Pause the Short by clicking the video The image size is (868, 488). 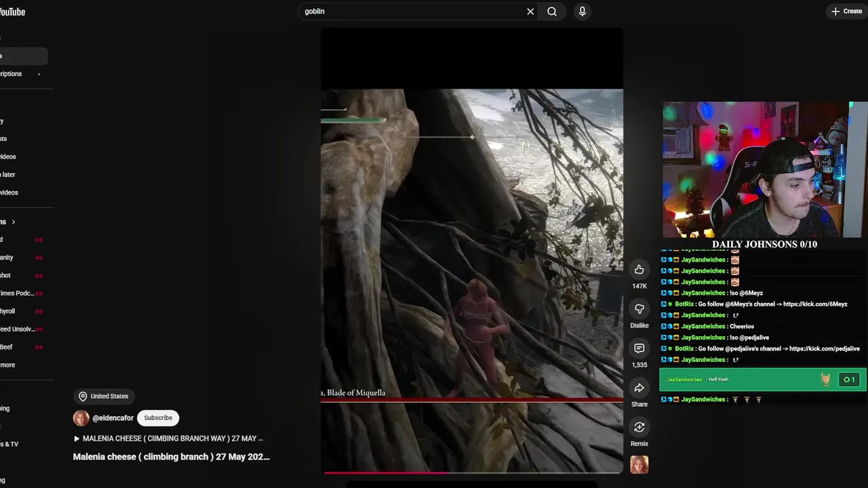click(472, 251)
